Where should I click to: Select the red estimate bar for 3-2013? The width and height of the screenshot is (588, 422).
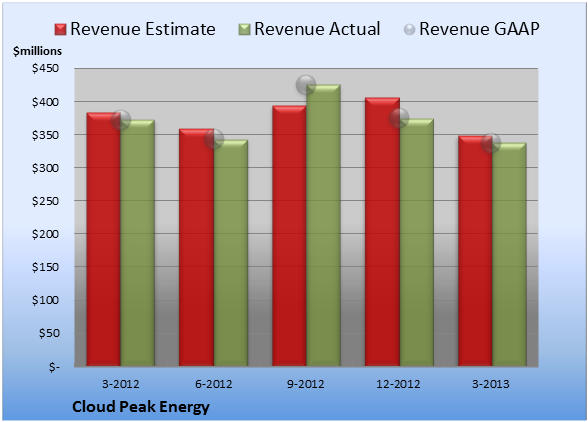(x=475, y=251)
